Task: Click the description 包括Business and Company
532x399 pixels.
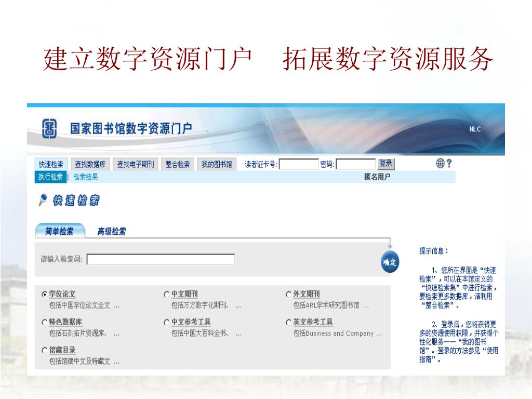Action: [x=334, y=333]
